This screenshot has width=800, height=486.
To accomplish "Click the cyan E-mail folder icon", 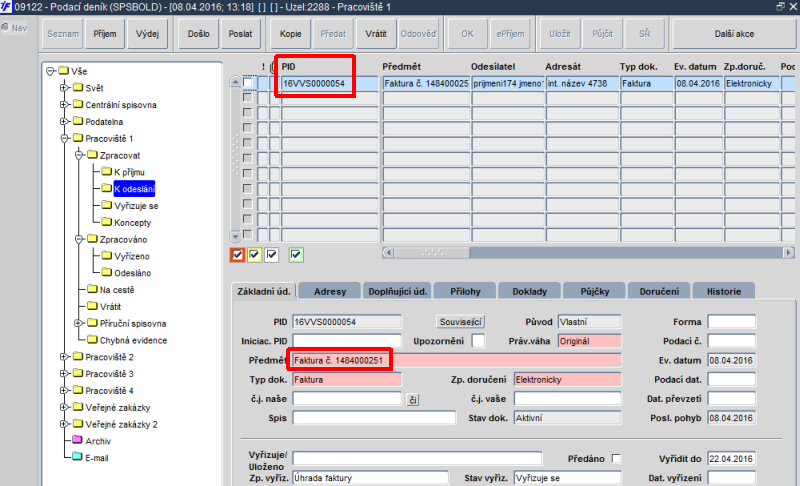I will pos(78,456).
